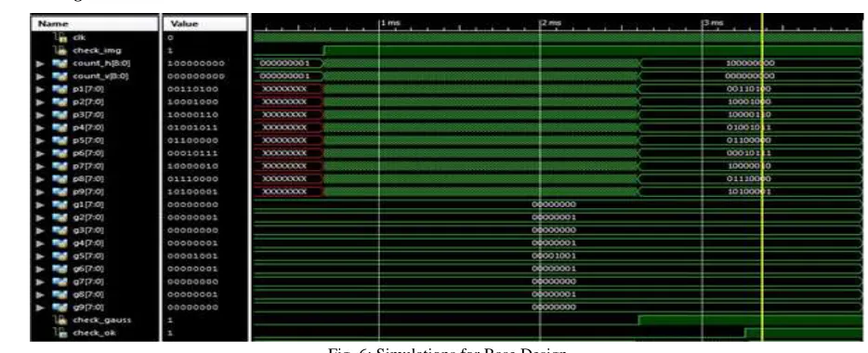Click the p3 bus icon
The width and height of the screenshot is (868, 353).
tap(59, 114)
